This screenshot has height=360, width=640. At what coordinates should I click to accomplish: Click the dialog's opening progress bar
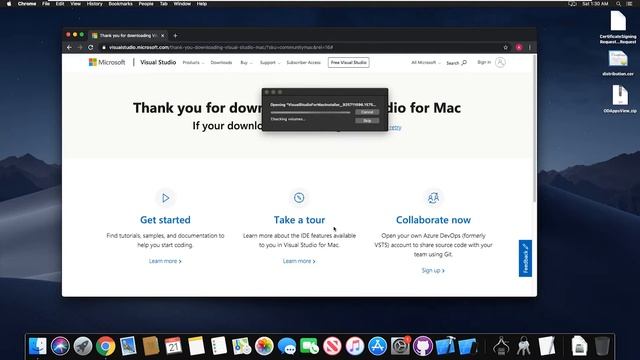pyautogui.click(x=310, y=112)
